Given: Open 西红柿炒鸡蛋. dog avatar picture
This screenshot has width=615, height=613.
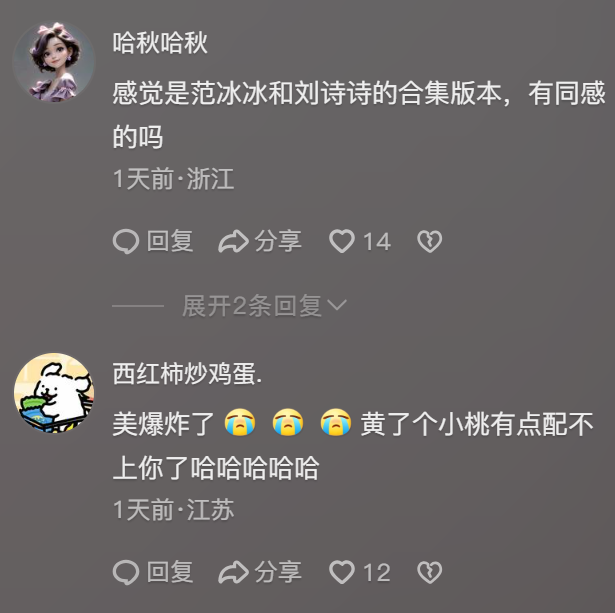Looking at the screenshot, I should (x=54, y=393).
